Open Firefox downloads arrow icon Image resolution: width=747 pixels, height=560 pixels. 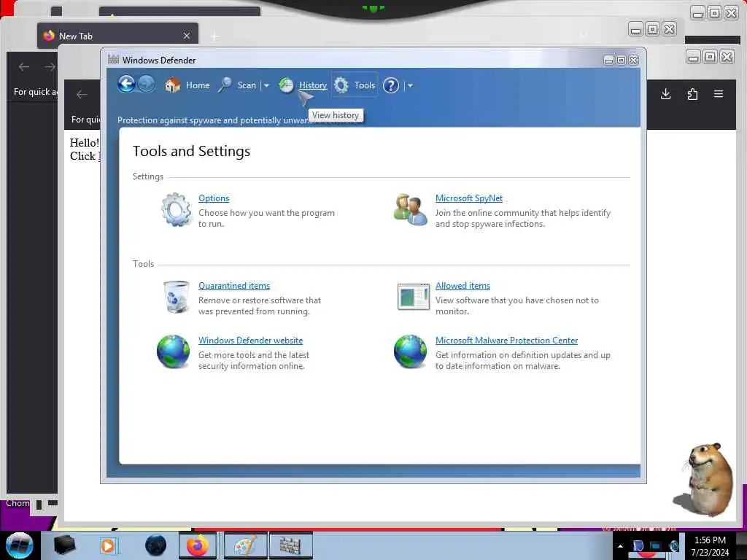click(666, 94)
